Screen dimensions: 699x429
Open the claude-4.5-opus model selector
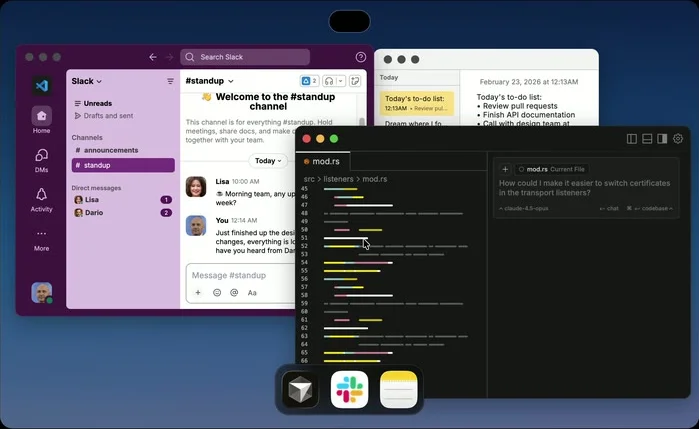tap(523, 209)
